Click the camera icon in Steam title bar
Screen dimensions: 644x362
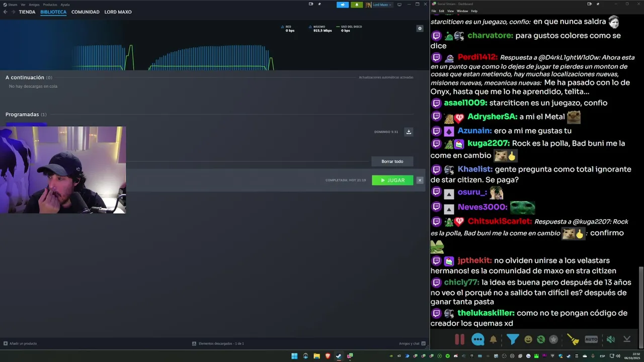coord(311,4)
